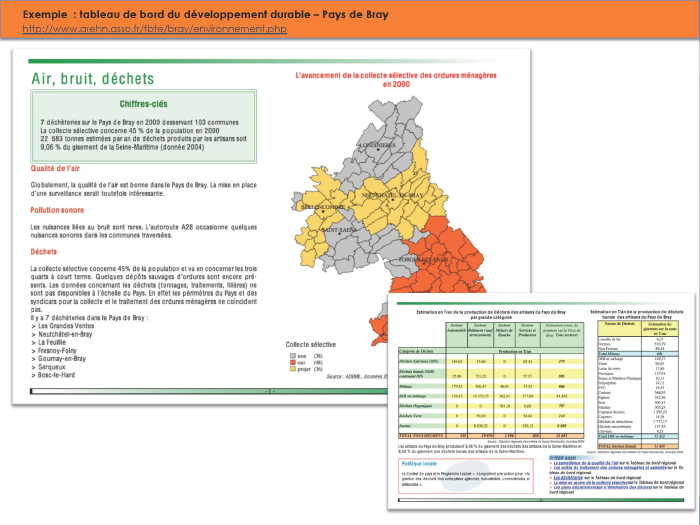Select 'Neufchâtel-en-Bray' in the déchèteries list

(65, 334)
